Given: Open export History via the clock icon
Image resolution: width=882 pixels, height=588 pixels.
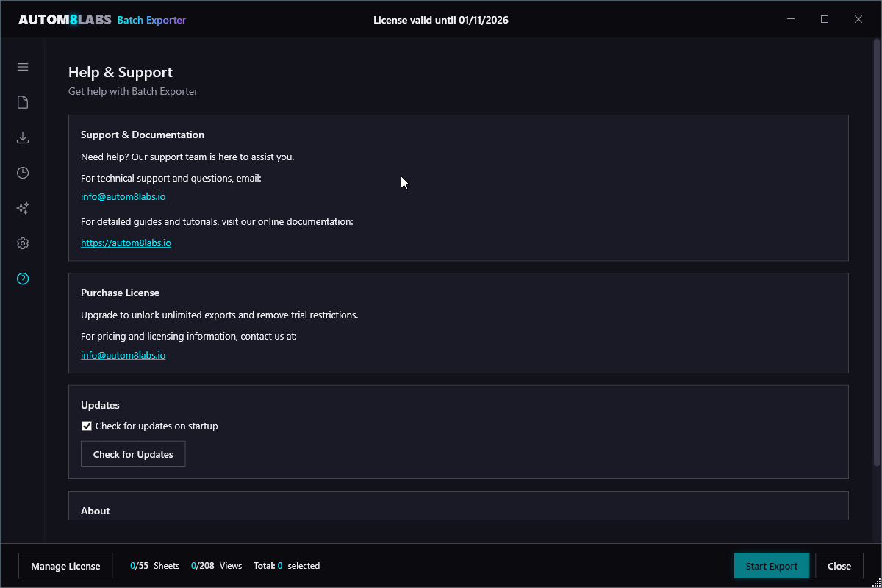Looking at the screenshot, I should pos(22,172).
